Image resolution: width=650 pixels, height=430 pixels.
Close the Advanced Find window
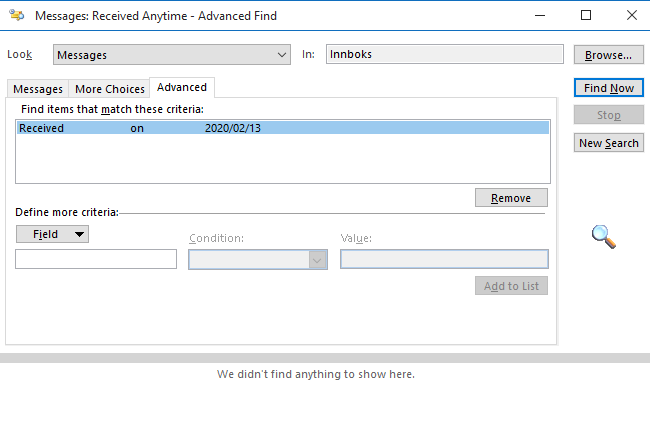[630, 16]
